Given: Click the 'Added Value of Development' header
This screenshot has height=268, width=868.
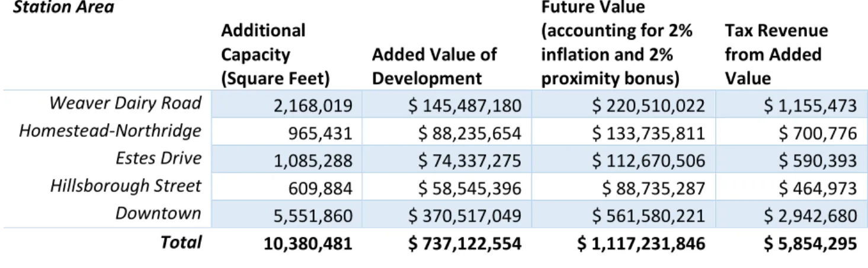Looking at the screenshot, I should 434,66.
